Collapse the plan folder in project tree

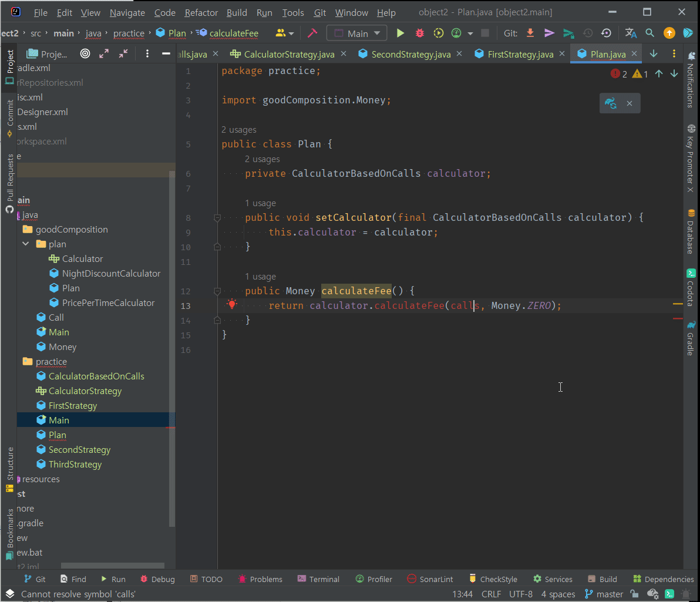click(26, 244)
